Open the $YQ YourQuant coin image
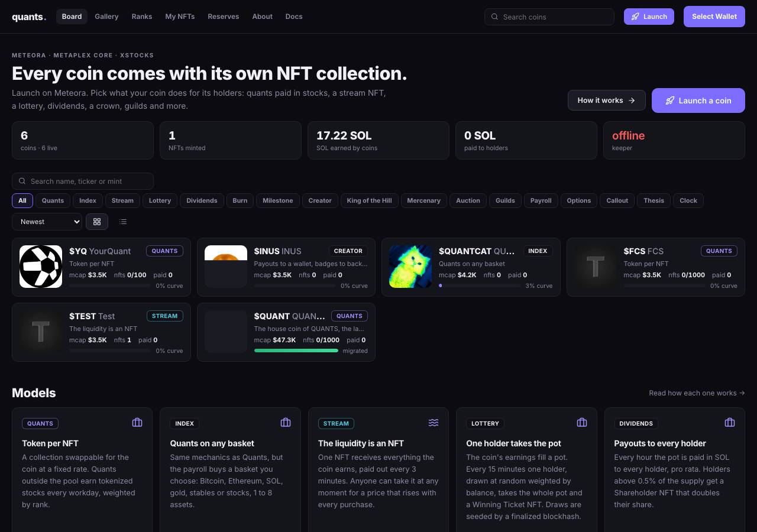Screen dimensions: 757x532 41,267
